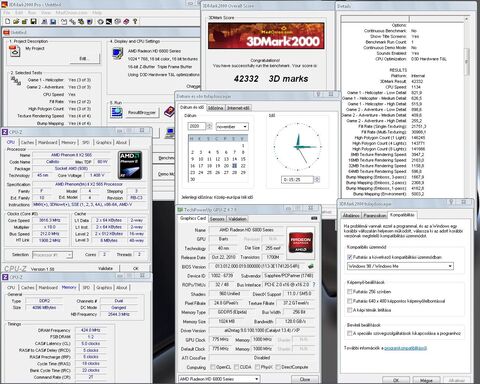Viewport: 480px width, 384px height.
Task: Click the Selected Tests icon
Action: (16, 81)
